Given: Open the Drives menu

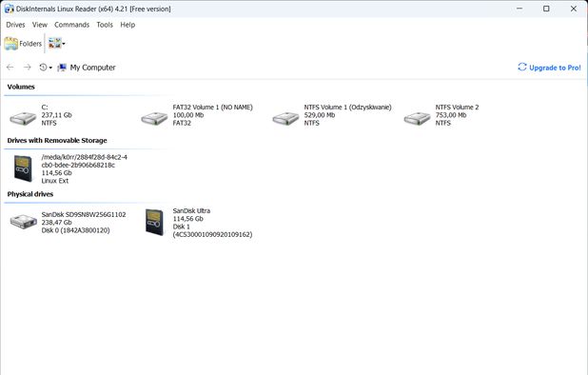Looking at the screenshot, I should tap(15, 25).
